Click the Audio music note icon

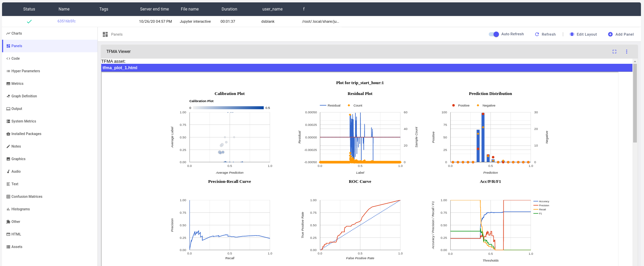click(x=8, y=172)
